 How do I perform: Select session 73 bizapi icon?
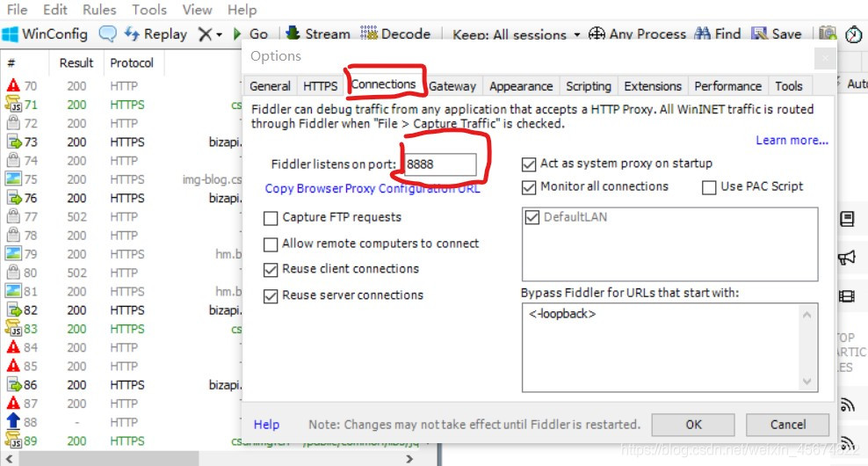(x=13, y=142)
